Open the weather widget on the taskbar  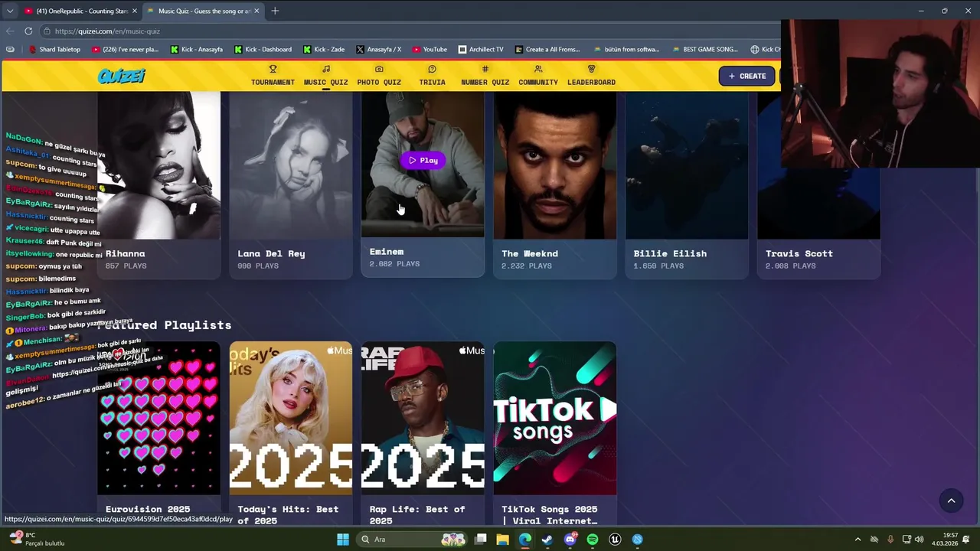36,540
